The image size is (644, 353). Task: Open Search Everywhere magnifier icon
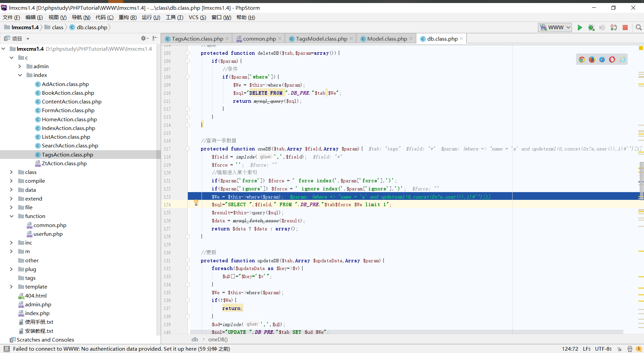click(639, 28)
